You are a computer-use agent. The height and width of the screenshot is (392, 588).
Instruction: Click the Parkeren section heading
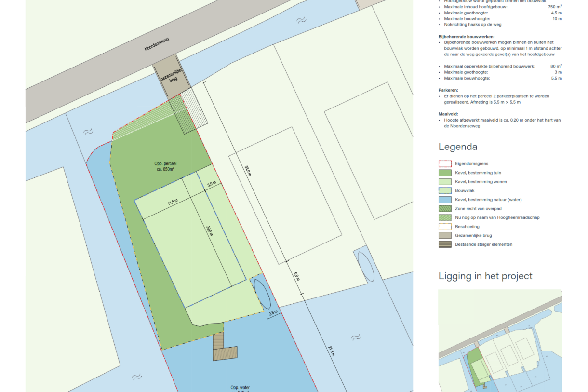[x=448, y=90]
